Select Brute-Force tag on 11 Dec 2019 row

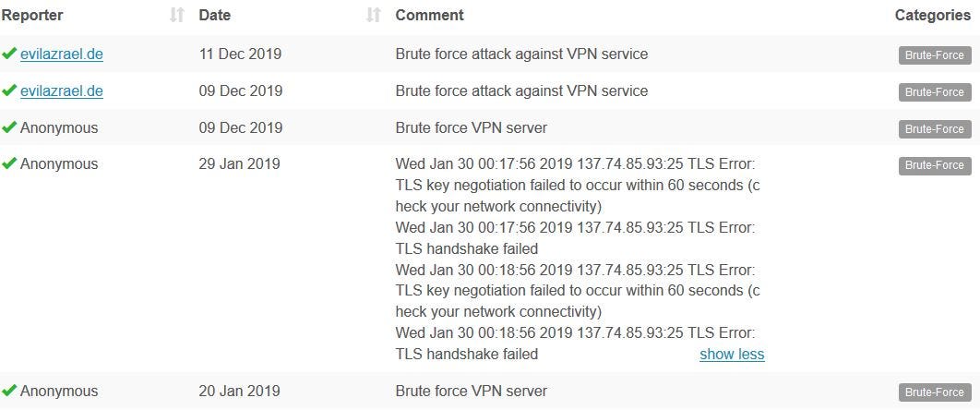tap(935, 55)
